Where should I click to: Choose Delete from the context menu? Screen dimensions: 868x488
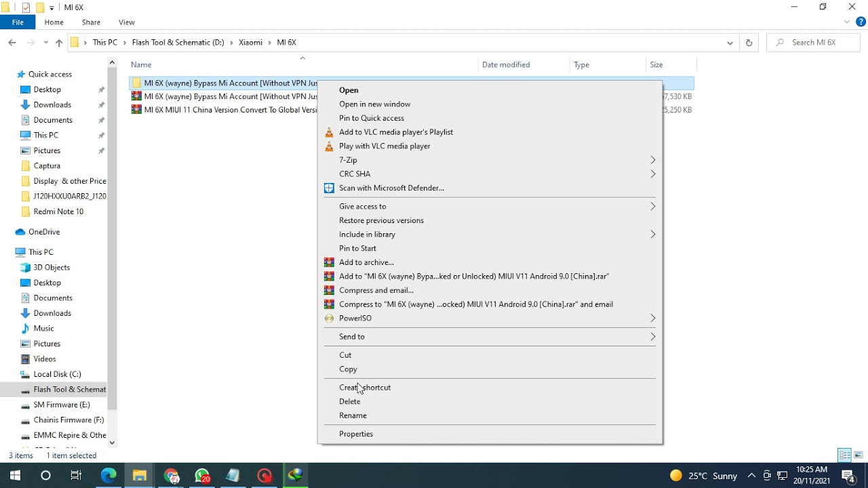pos(350,401)
